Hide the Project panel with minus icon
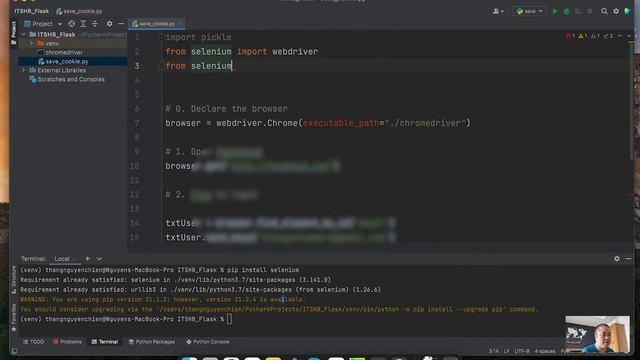The height and width of the screenshot is (360, 640). (121, 24)
